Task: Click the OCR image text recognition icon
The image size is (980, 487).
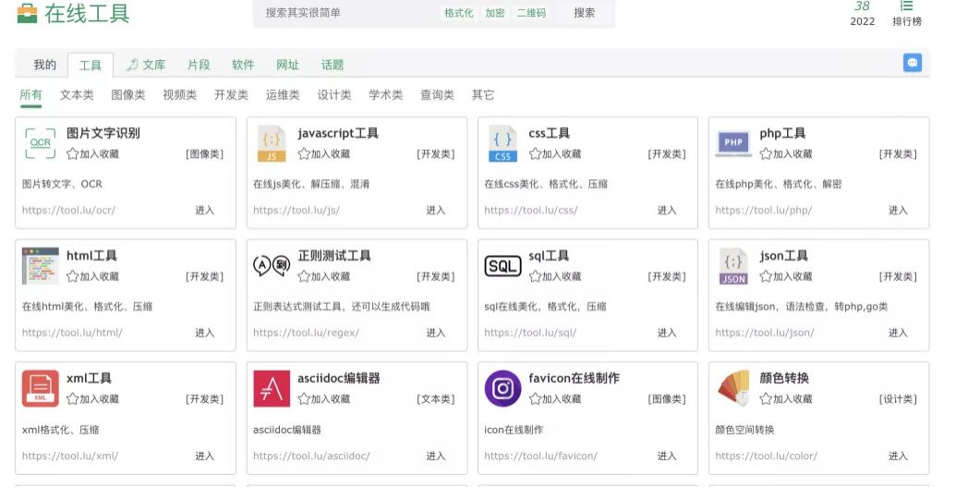Action: pos(40,143)
